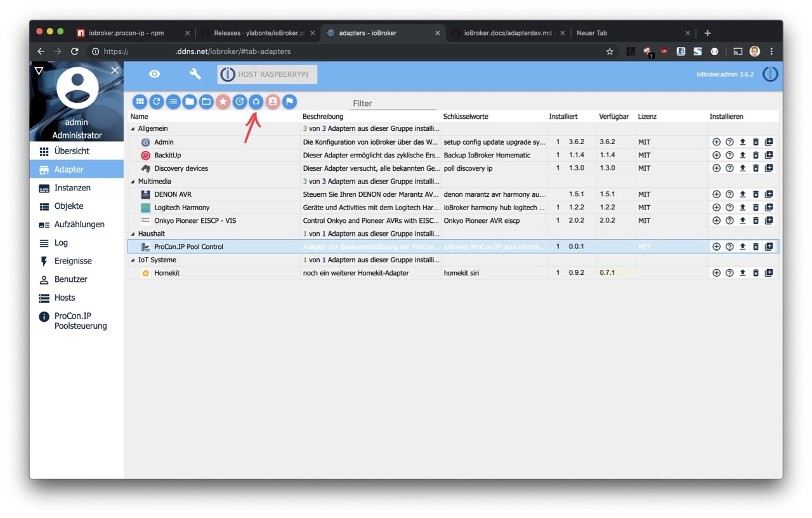
Task: Add instance of Onkyo Pioneer EISCP
Action: (716, 220)
